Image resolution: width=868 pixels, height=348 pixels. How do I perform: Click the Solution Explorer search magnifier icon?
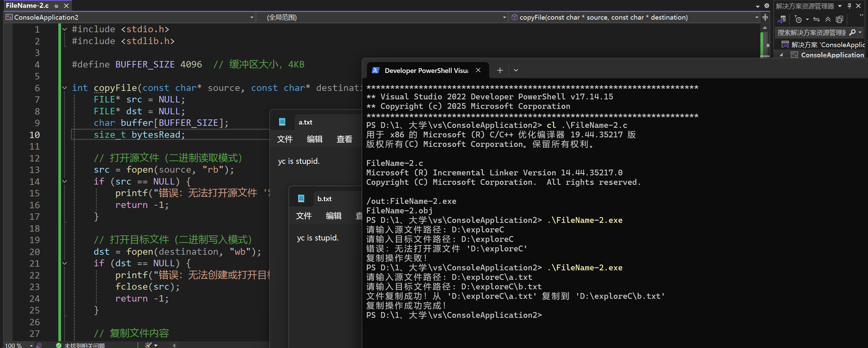[x=852, y=33]
